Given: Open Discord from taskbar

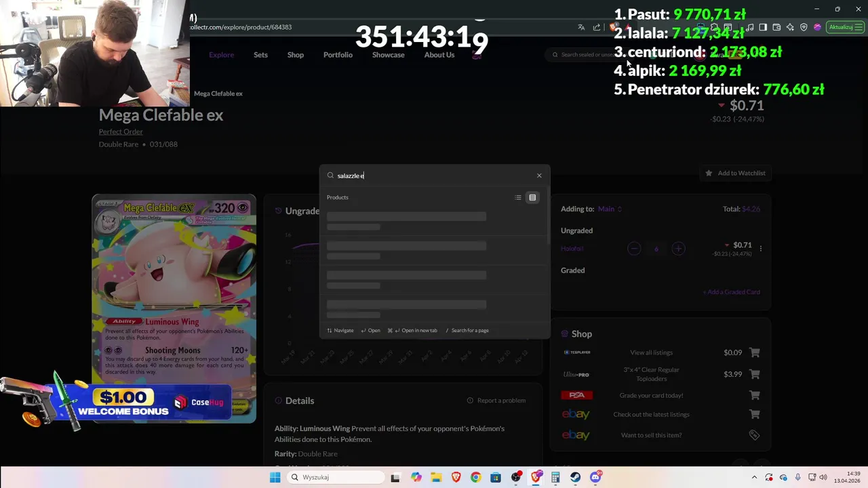Looking at the screenshot, I should coord(595,477).
